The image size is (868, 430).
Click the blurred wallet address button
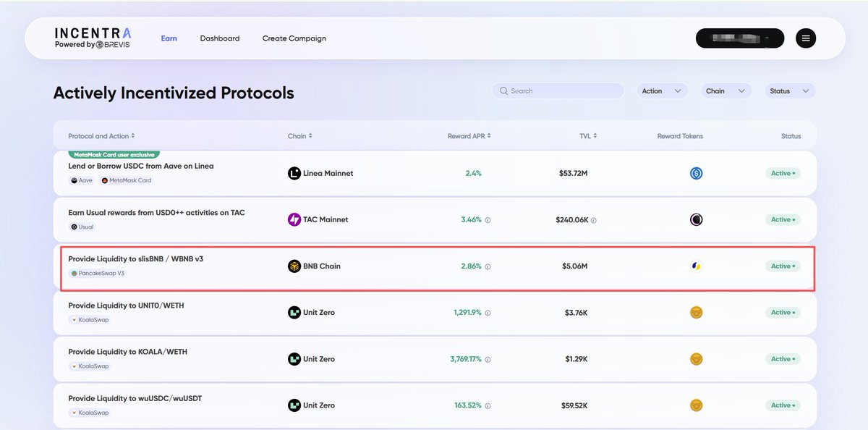[x=739, y=38]
